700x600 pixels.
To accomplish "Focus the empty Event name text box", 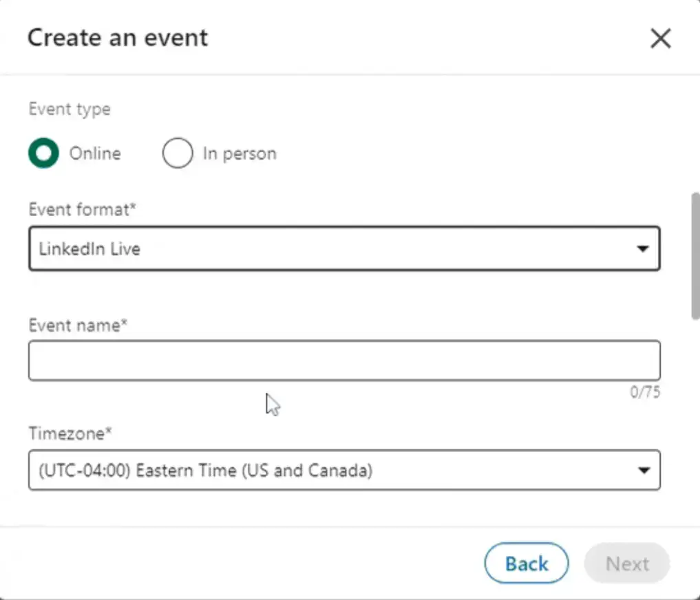I will click(344, 360).
